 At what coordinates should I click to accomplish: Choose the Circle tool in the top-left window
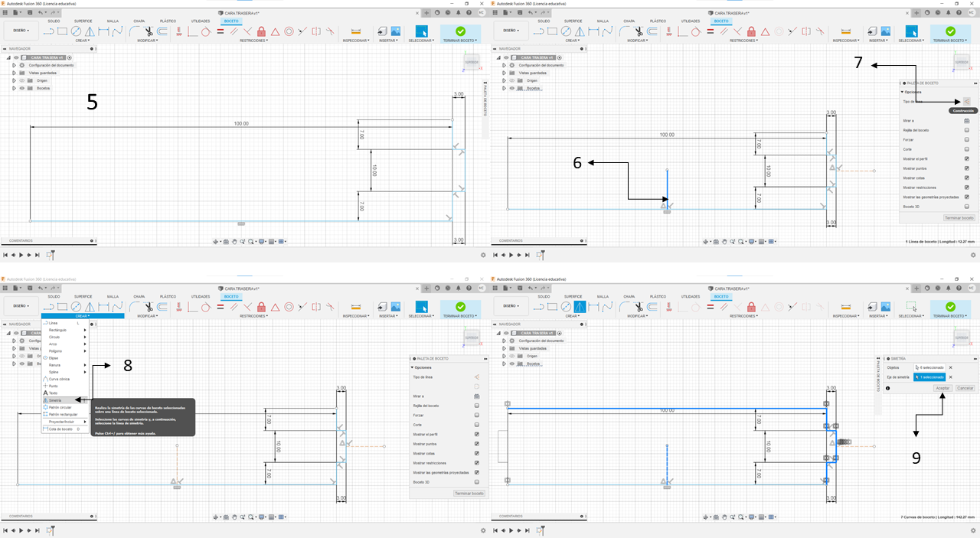(77, 31)
